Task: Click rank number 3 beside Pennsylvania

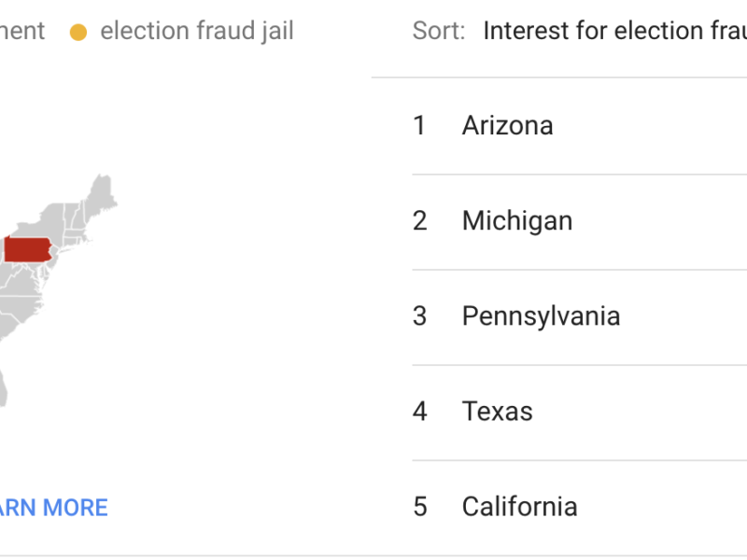Action: 420,316
